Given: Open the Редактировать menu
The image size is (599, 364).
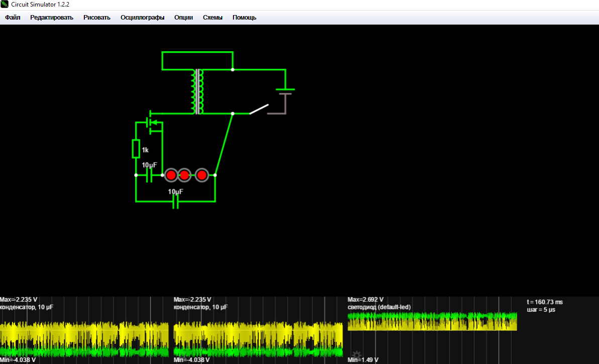Looking at the screenshot, I should click(x=52, y=18).
